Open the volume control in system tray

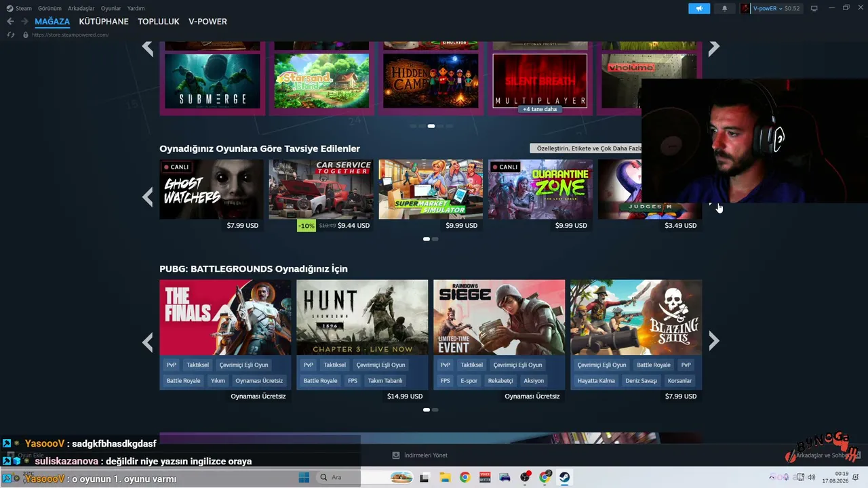tap(812, 477)
